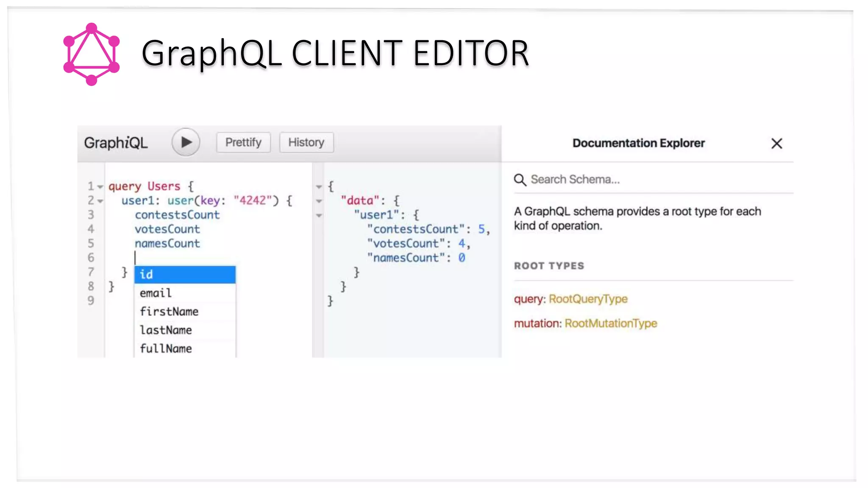Open the History panel

coord(306,142)
